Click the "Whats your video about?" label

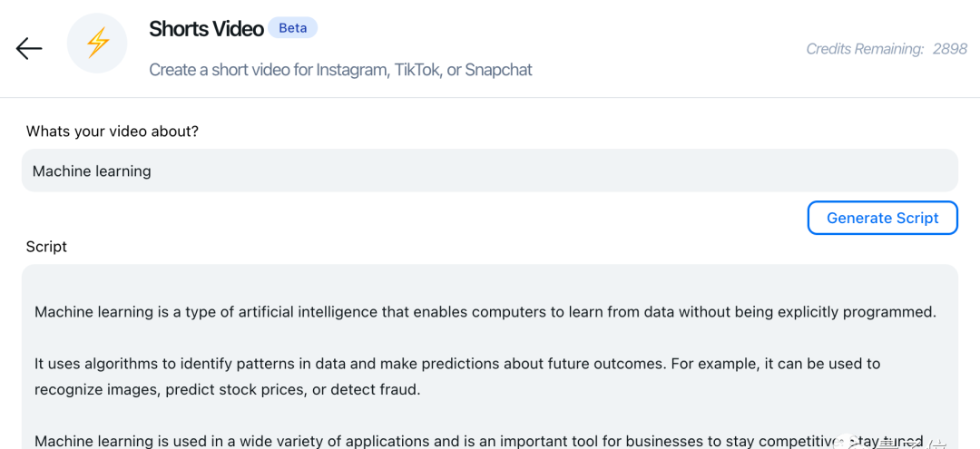pyautogui.click(x=113, y=132)
